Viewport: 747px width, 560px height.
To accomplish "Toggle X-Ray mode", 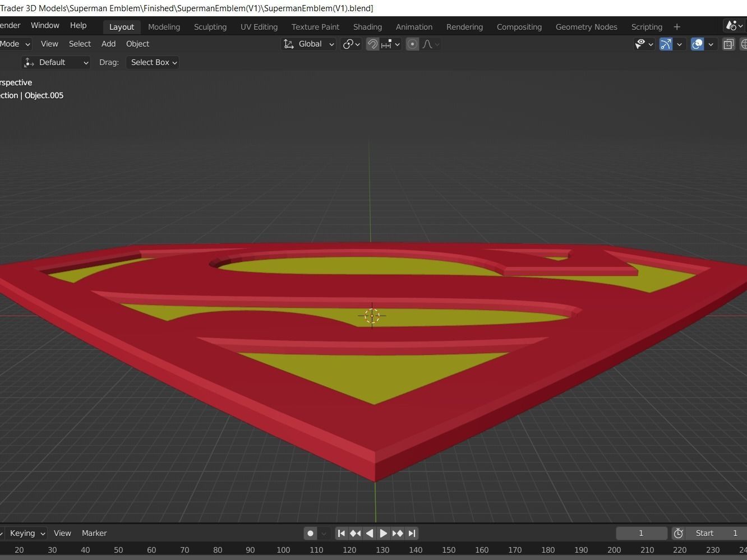I will pyautogui.click(x=728, y=44).
